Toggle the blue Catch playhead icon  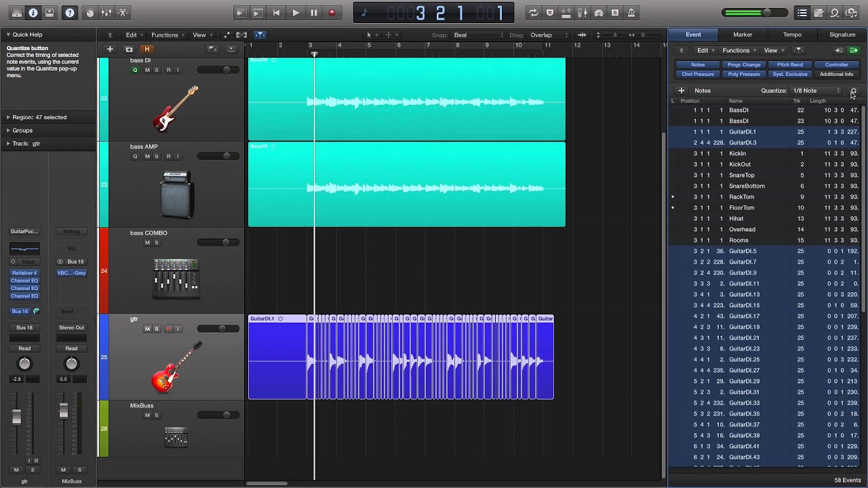pos(260,35)
